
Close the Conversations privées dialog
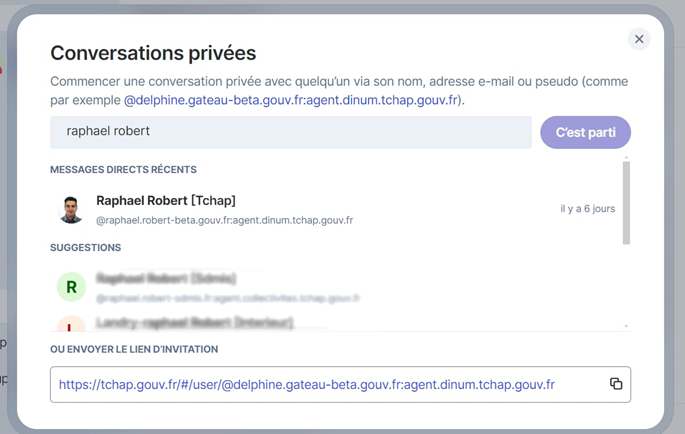pos(639,39)
